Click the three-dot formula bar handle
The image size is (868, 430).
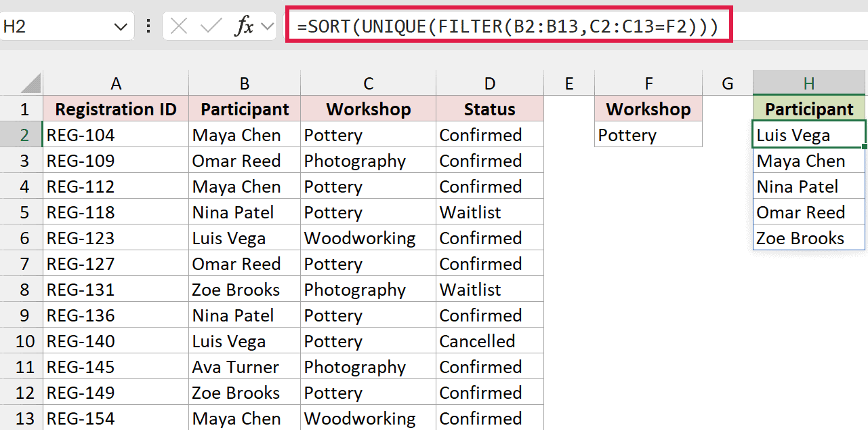[x=148, y=26]
